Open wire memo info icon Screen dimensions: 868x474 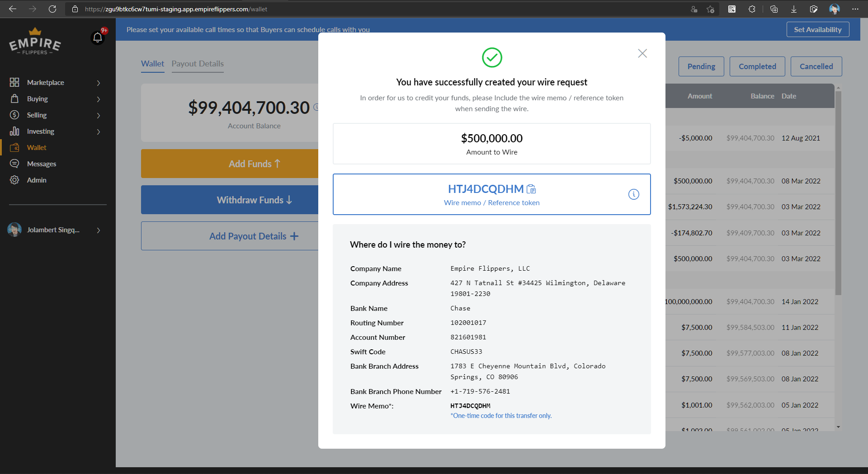click(x=634, y=194)
